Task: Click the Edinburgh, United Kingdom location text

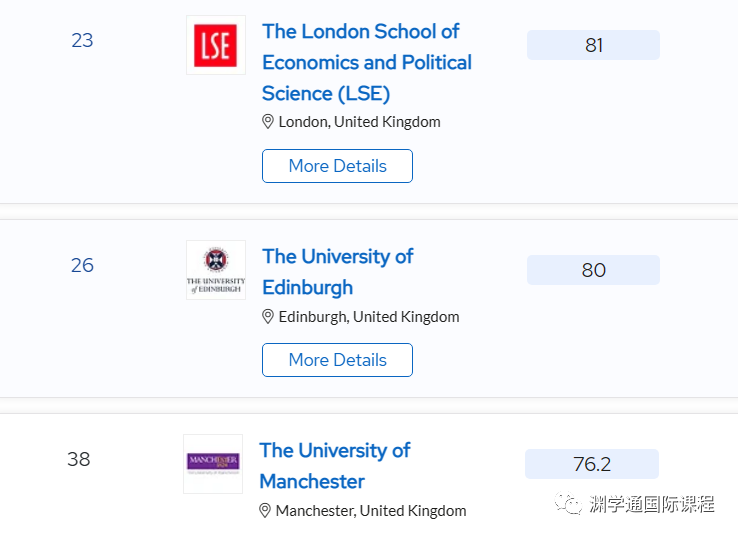Action: pos(369,317)
